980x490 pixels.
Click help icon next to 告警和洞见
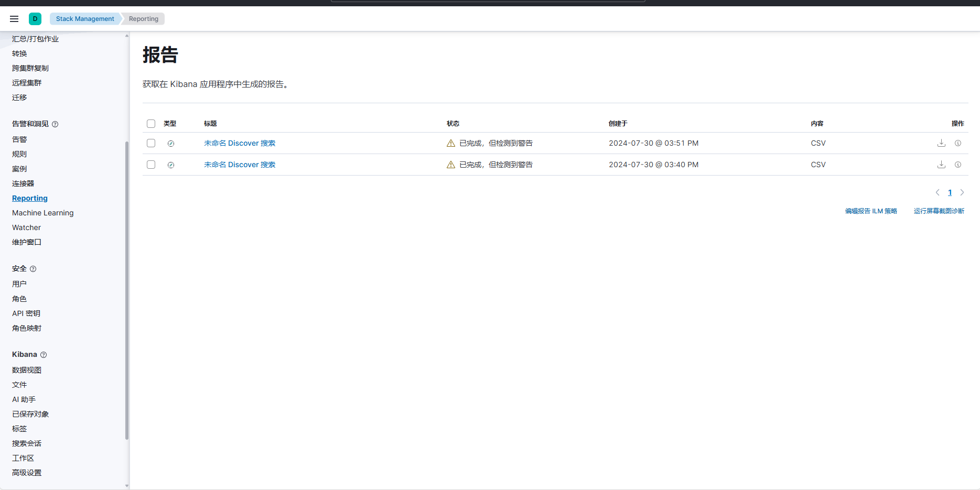(x=55, y=124)
